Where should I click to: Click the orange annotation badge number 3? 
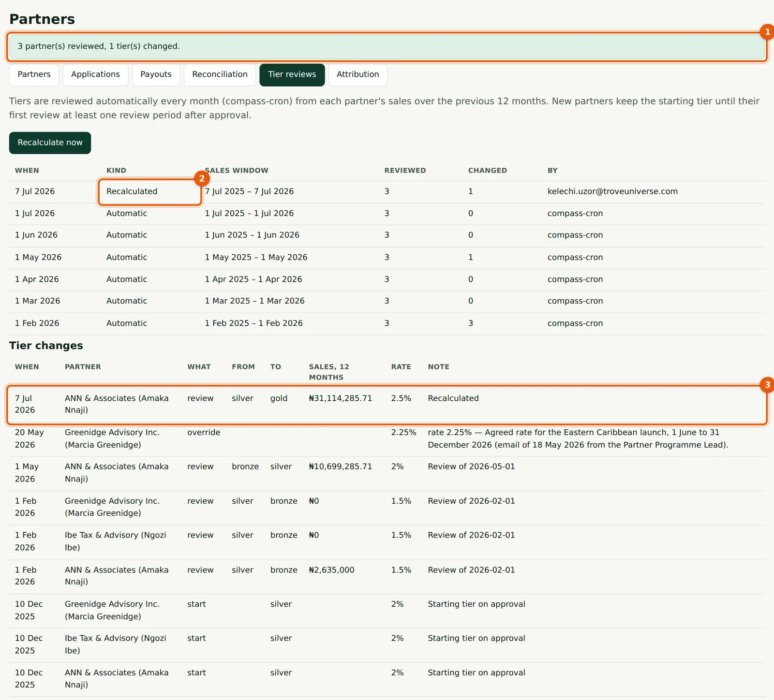click(767, 385)
